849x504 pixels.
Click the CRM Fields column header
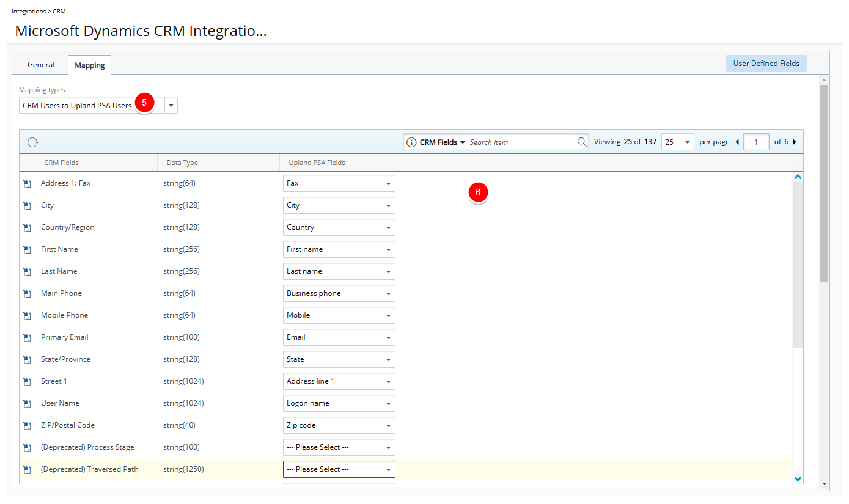(x=61, y=163)
